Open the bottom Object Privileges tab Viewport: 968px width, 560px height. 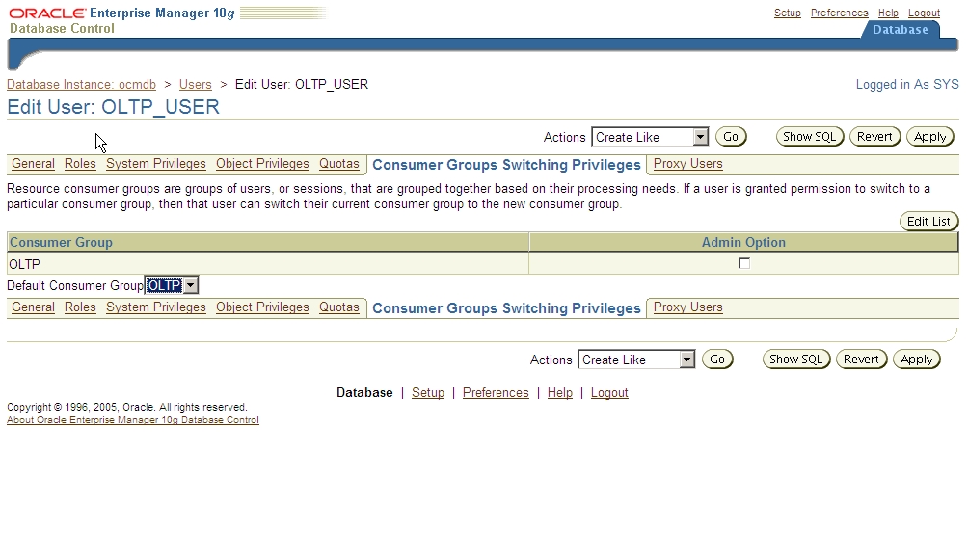pyautogui.click(x=262, y=307)
